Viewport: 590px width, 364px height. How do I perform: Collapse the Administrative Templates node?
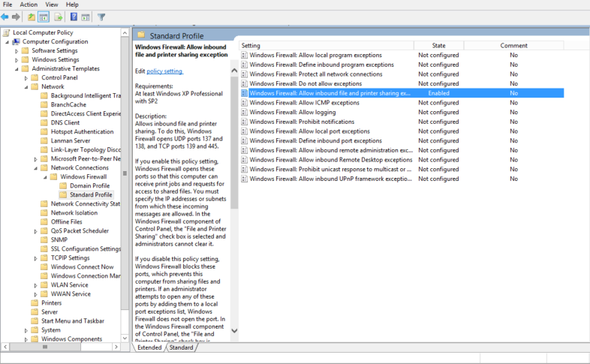tap(17, 69)
